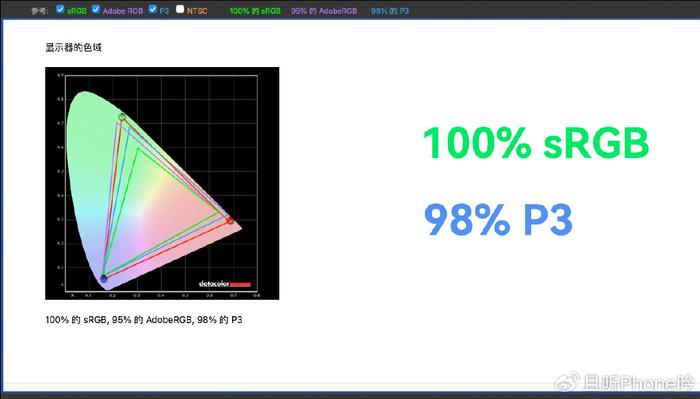The height and width of the screenshot is (399, 700).
Task: Select the "100% 的 sRGB" result in top bar
Action: click(255, 11)
